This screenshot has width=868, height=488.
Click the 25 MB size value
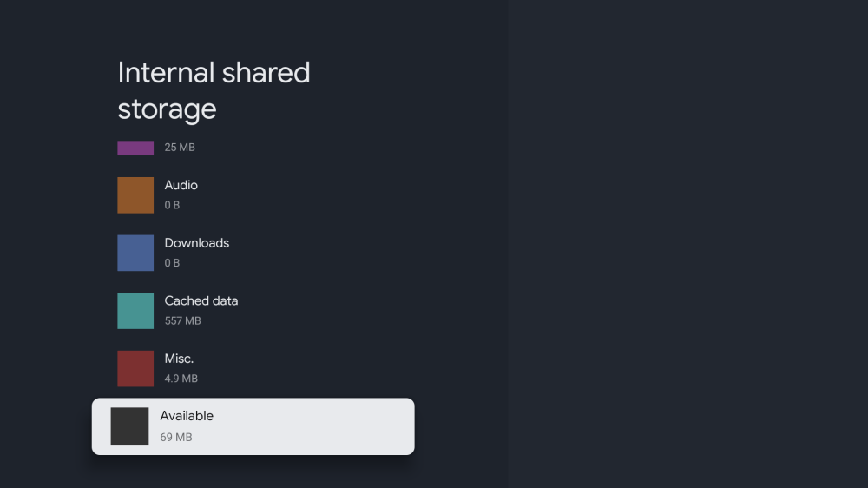(x=180, y=148)
